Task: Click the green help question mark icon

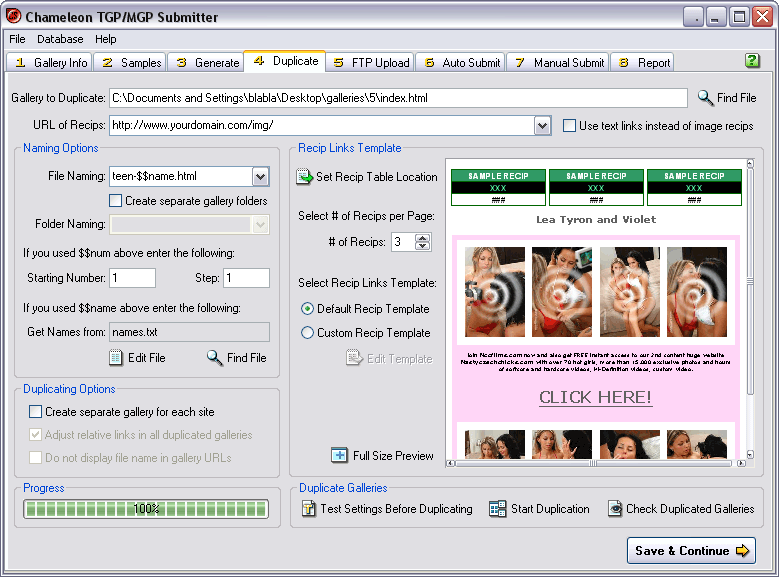Action: pyautogui.click(x=752, y=61)
